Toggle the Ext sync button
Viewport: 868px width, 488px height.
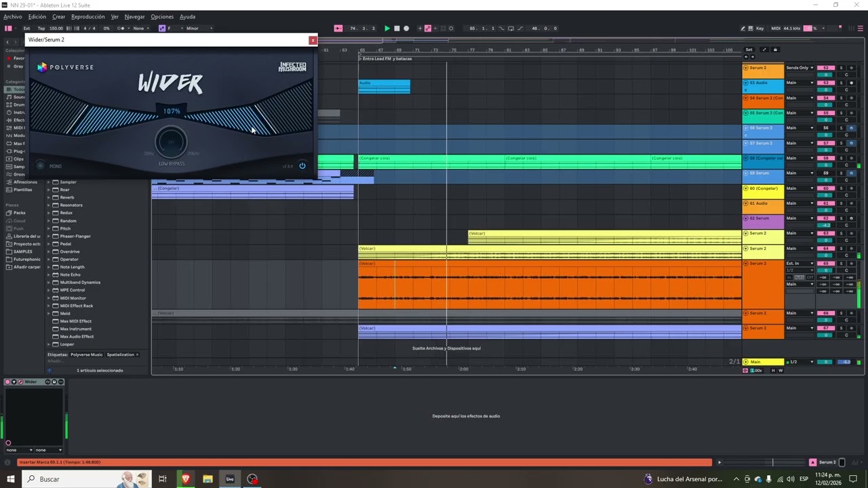click(x=26, y=28)
